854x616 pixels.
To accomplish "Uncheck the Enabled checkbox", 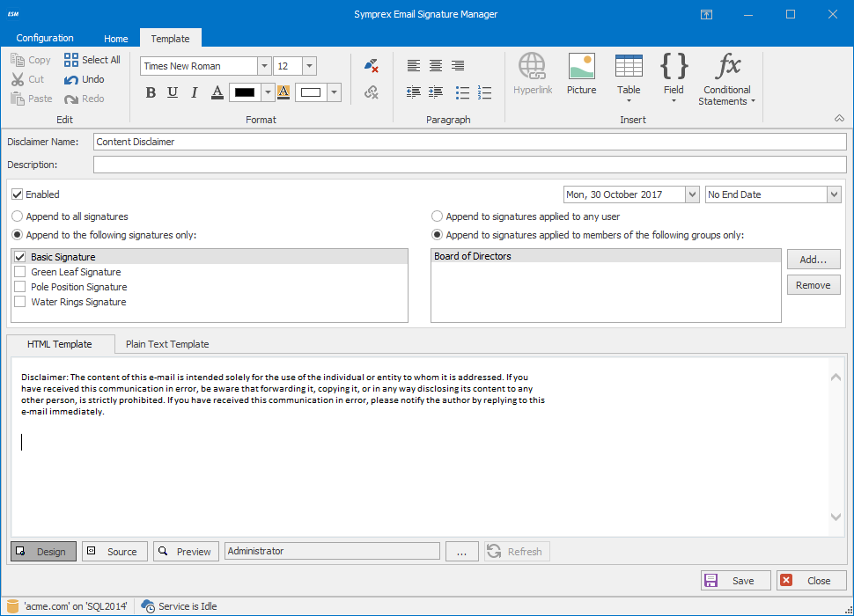I will click(18, 194).
